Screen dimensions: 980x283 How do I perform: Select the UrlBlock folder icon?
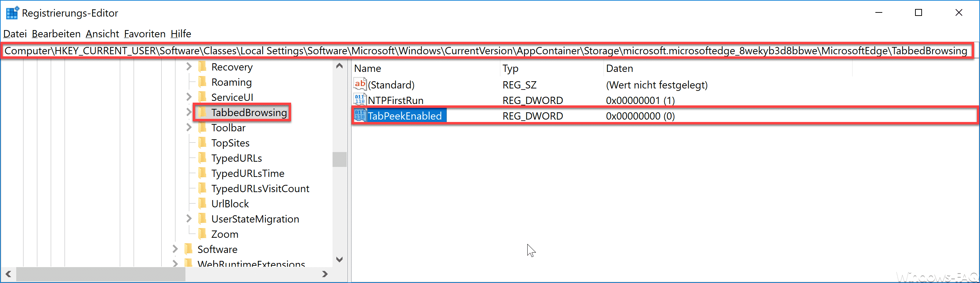pos(203,204)
